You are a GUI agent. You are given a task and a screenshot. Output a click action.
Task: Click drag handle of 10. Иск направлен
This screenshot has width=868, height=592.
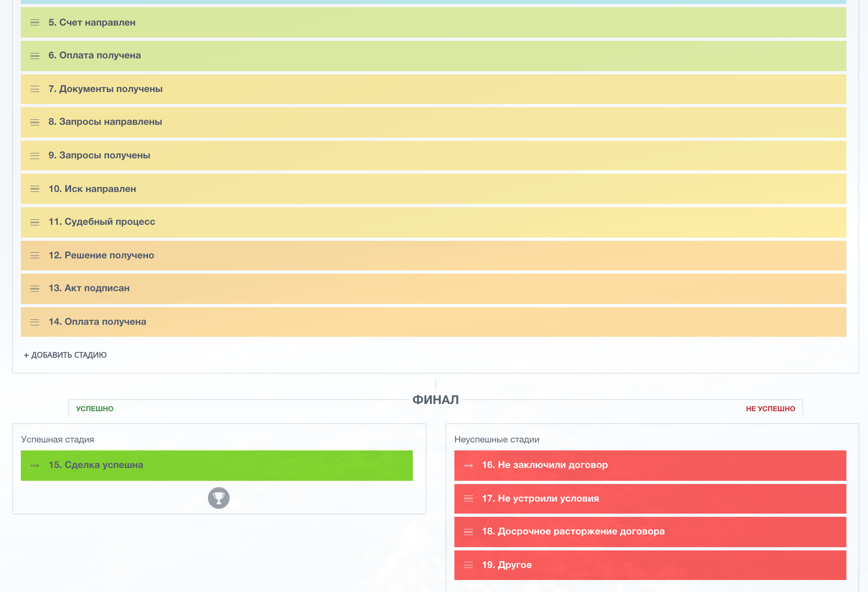pyautogui.click(x=35, y=189)
